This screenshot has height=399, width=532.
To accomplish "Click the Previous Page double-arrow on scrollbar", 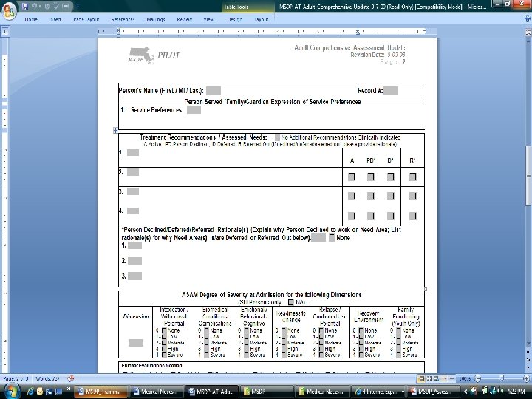I will pyautogui.click(x=528, y=352).
